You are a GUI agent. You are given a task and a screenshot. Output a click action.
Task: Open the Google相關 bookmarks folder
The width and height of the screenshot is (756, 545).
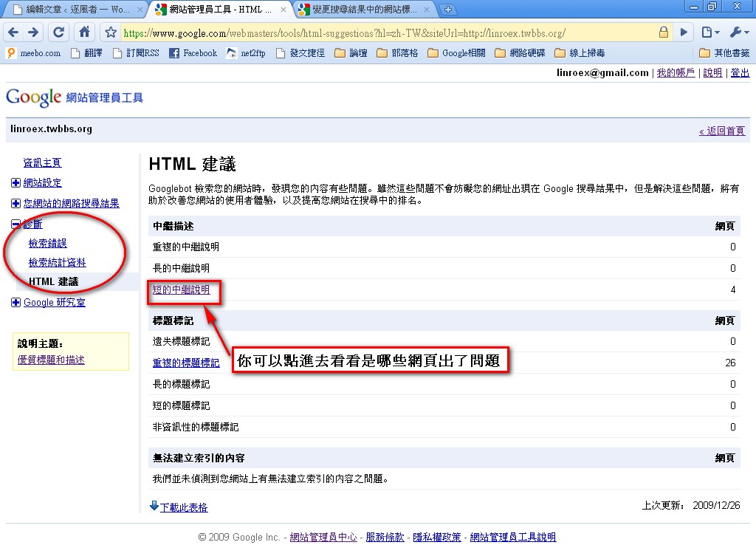pos(456,53)
